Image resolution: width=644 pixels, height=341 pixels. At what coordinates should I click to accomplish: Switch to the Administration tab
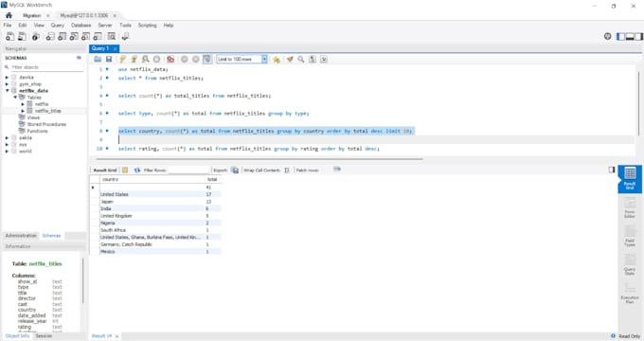click(x=21, y=236)
